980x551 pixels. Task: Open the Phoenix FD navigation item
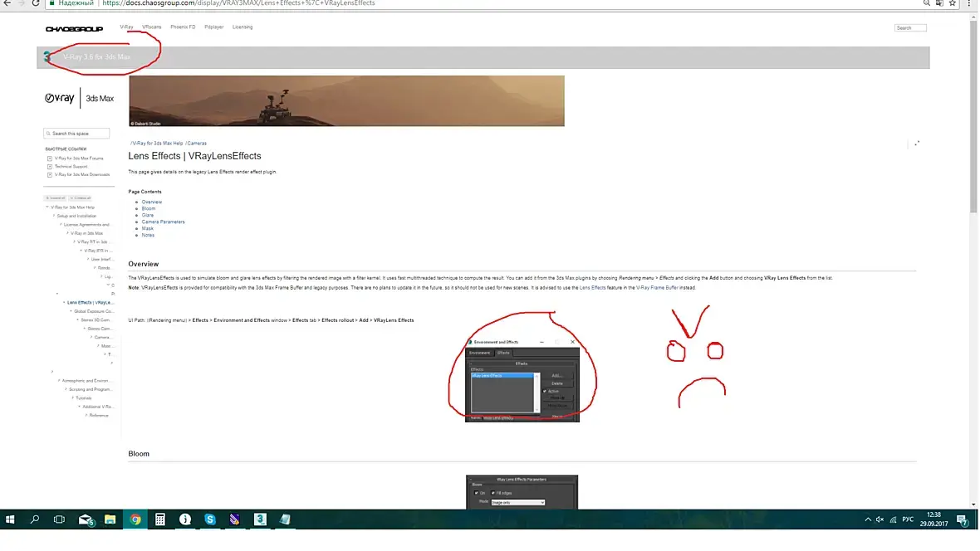tap(183, 27)
